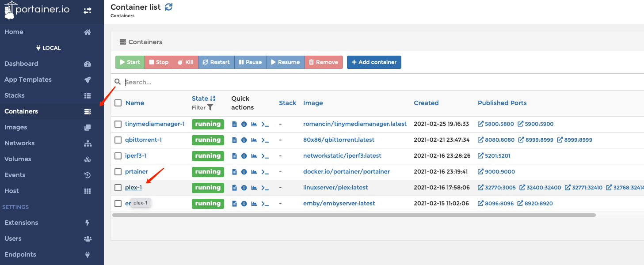Screen dimensions: 644x265
Task: Open Images in the sidebar
Action: (x=16, y=127)
